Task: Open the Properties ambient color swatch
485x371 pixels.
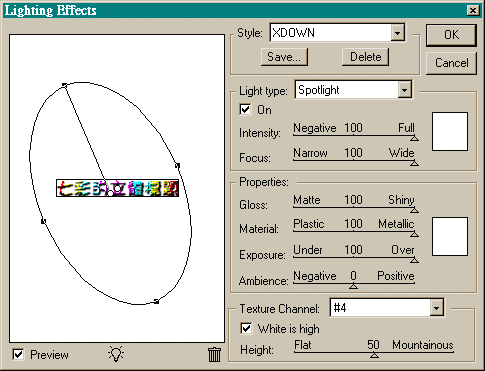Action: (450, 237)
